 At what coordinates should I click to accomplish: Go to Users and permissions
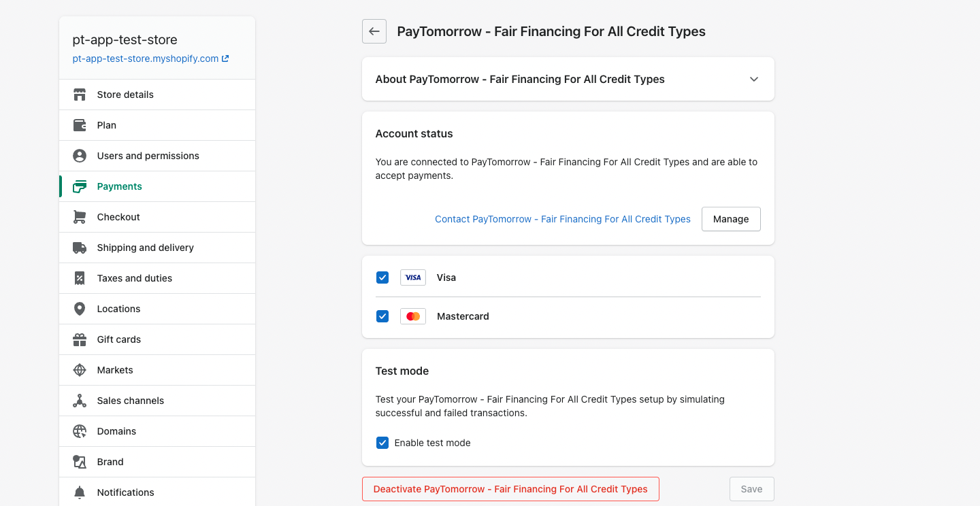click(157, 156)
